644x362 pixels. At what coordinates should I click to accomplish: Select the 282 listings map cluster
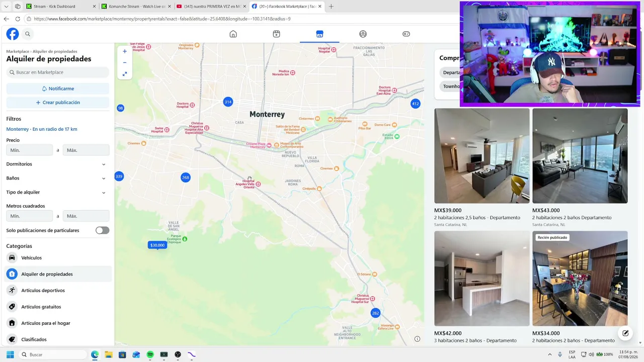coord(375,313)
